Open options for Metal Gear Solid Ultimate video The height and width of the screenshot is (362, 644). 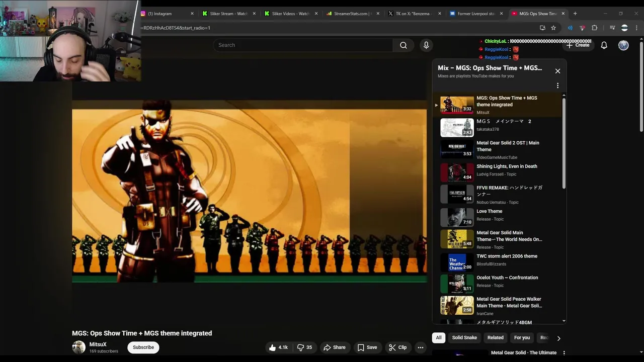pyautogui.click(x=563, y=353)
